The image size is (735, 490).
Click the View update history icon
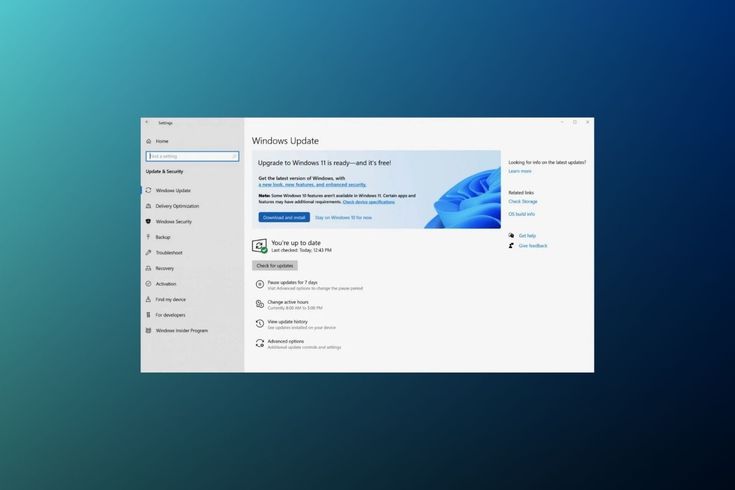[x=260, y=324]
